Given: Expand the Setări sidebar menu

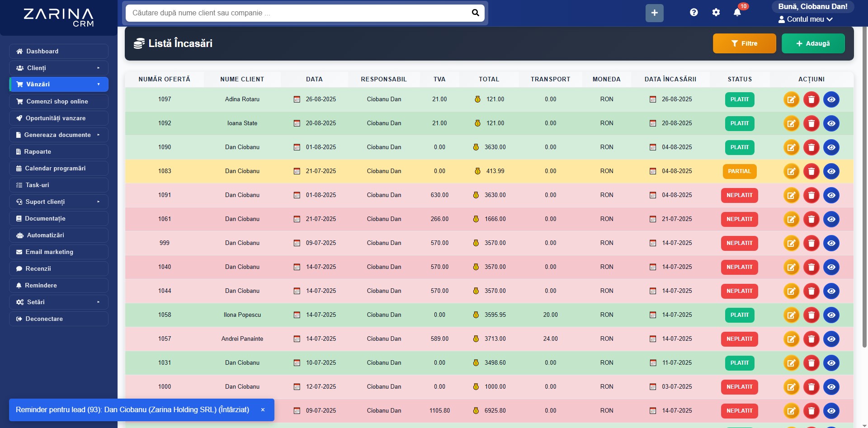Looking at the screenshot, I should pyautogui.click(x=59, y=302).
